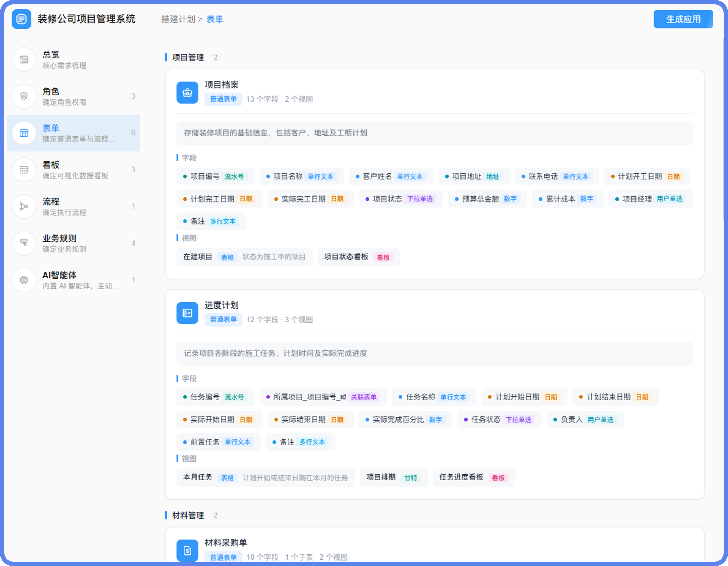
Task: Go back to 搭建计划 in breadcrumb
Action: coord(178,19)
